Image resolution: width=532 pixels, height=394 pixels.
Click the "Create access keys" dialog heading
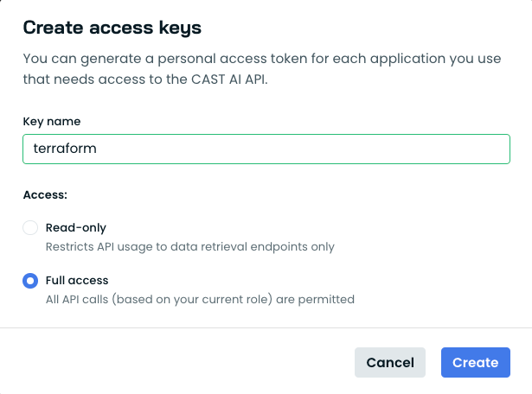tap(112, 29)
